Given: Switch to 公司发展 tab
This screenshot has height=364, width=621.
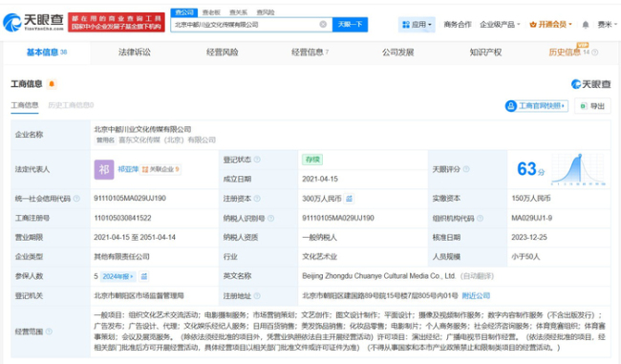Looking at the screenshot, I should [398, 53].
